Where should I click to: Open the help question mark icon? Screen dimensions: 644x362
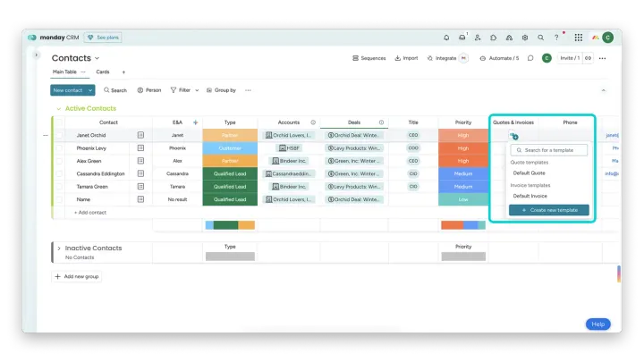pyautogui.click(x=556, y=38)
